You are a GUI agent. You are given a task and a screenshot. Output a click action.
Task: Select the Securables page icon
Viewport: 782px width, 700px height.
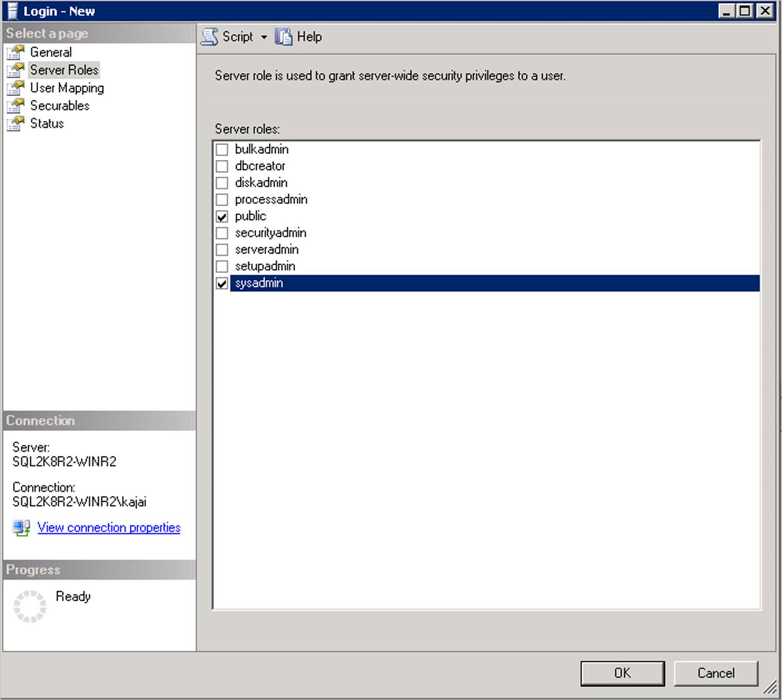(15, 105)
